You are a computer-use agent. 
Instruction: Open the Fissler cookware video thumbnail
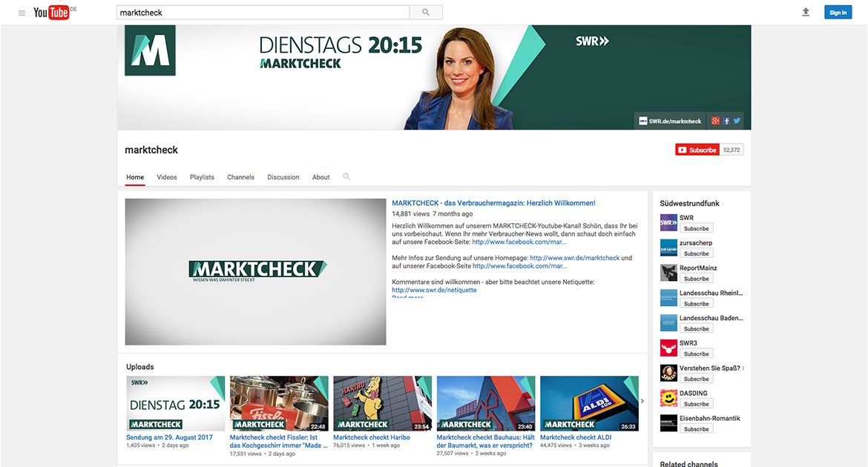(279, 403)
